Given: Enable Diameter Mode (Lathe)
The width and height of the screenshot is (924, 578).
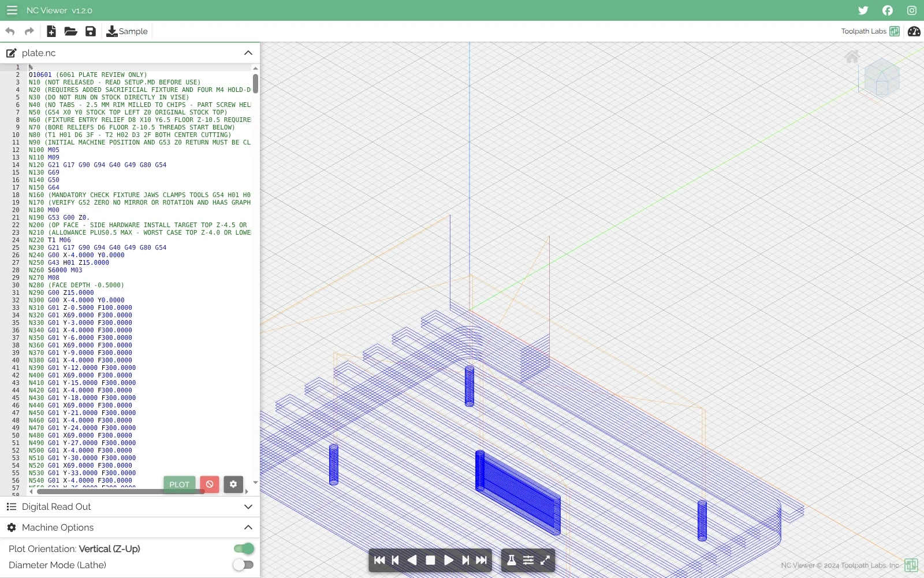Looking at the screenshot, I should [244, 565].
